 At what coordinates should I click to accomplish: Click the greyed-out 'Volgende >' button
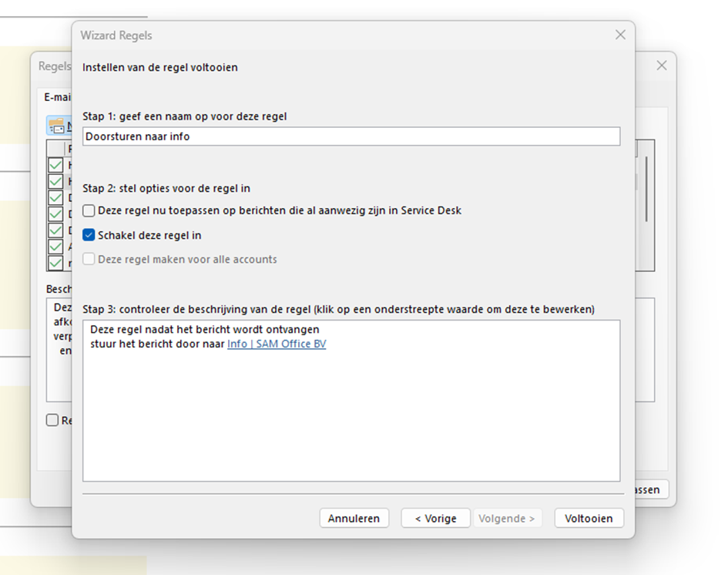(x=506, y=518)
